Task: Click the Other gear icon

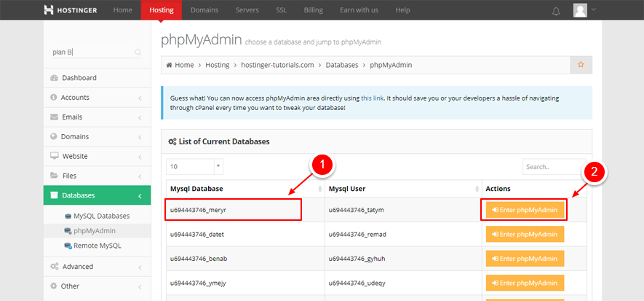Action: coord(53,286)
